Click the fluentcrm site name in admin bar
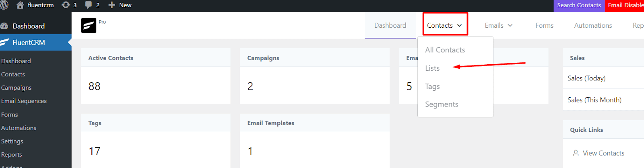Image resolution: width=644 pixels, height=168 pixels. pos(41,5)
